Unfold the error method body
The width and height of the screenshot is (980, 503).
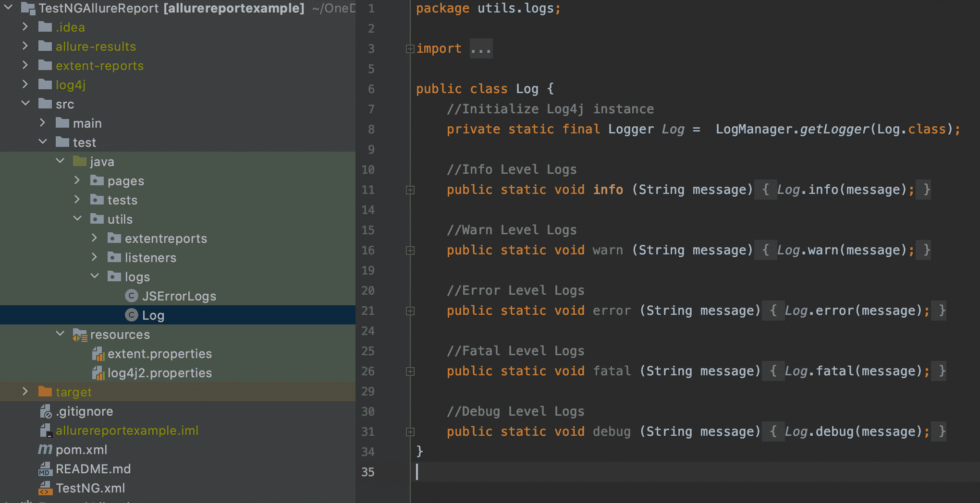[410, 311]
